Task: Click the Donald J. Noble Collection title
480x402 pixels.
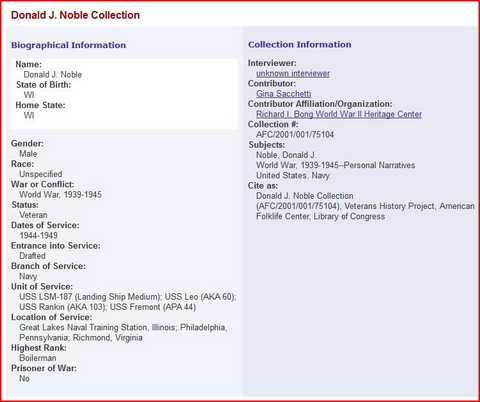Action: tap(75, 15)
